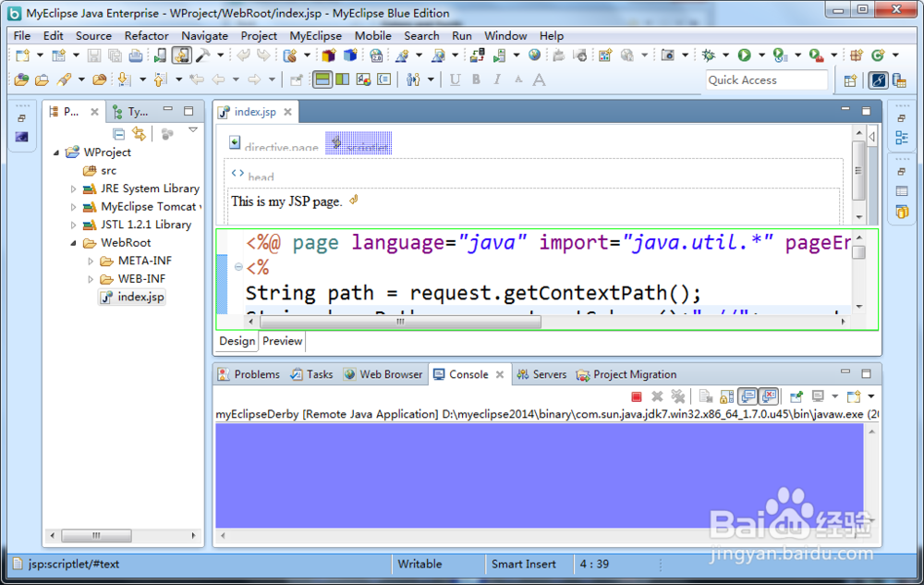This screenshot has width=924, height=585.
Task: Open the Run button dropdown arrow
Action: [x=761, y=55]
